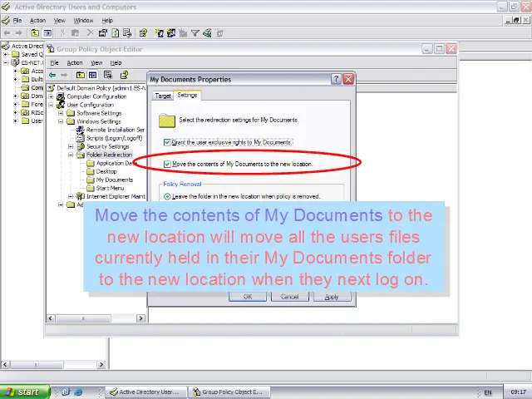Click Cancel in My Documents Properties
Image resolution: width=532 pixels, height=399 pixels.
coord(290,297)
